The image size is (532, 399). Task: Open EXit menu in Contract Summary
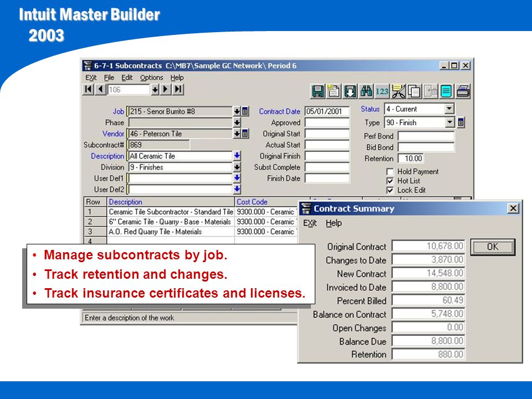click(310, 223)
